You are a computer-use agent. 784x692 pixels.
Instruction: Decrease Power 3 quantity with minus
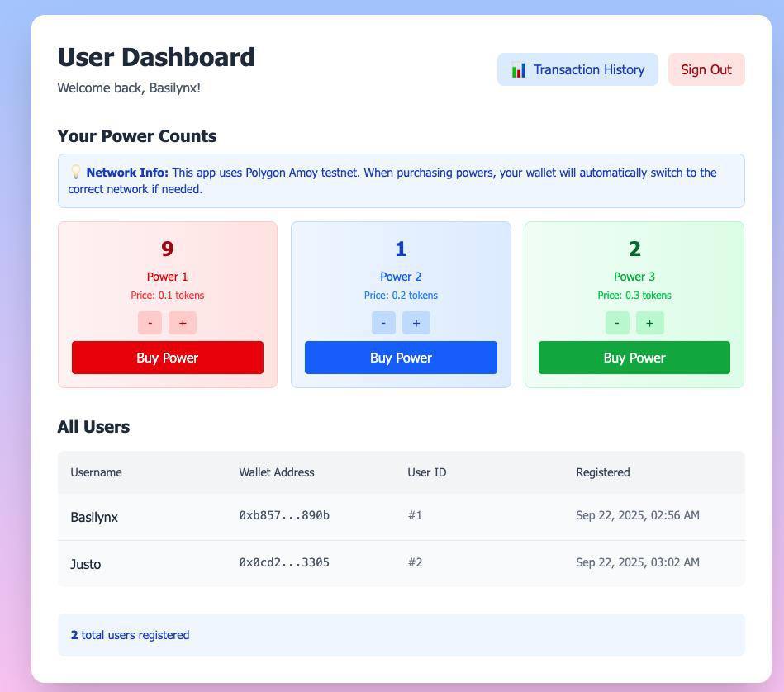pyautogui.click(x=617, y=323)
